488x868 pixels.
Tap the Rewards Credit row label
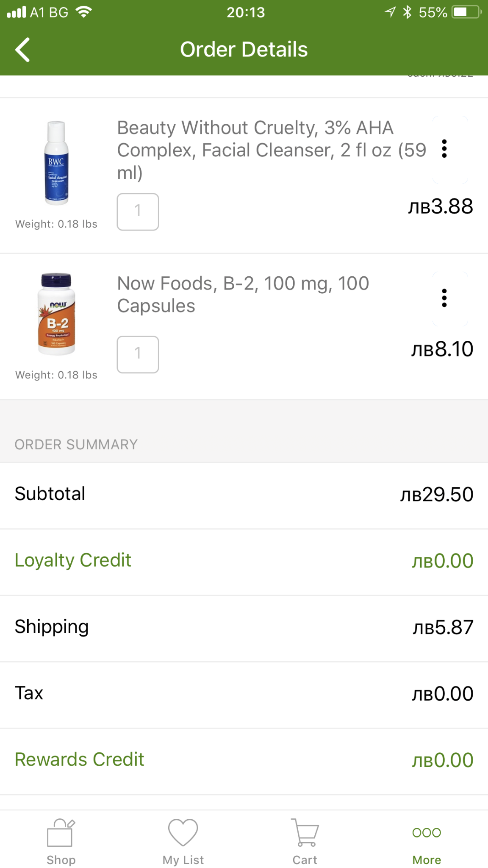pyautogui.click(x=79, y=759)
